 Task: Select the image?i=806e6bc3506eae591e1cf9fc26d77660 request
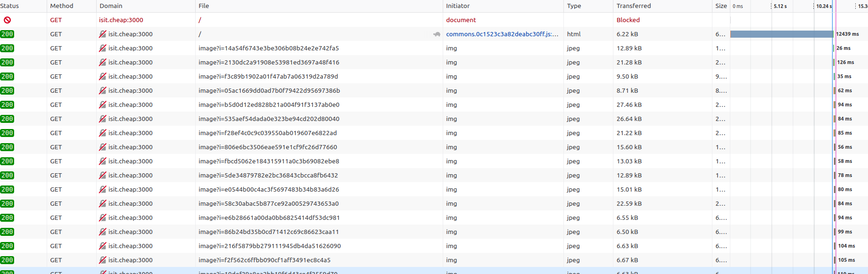coord(267,147)
